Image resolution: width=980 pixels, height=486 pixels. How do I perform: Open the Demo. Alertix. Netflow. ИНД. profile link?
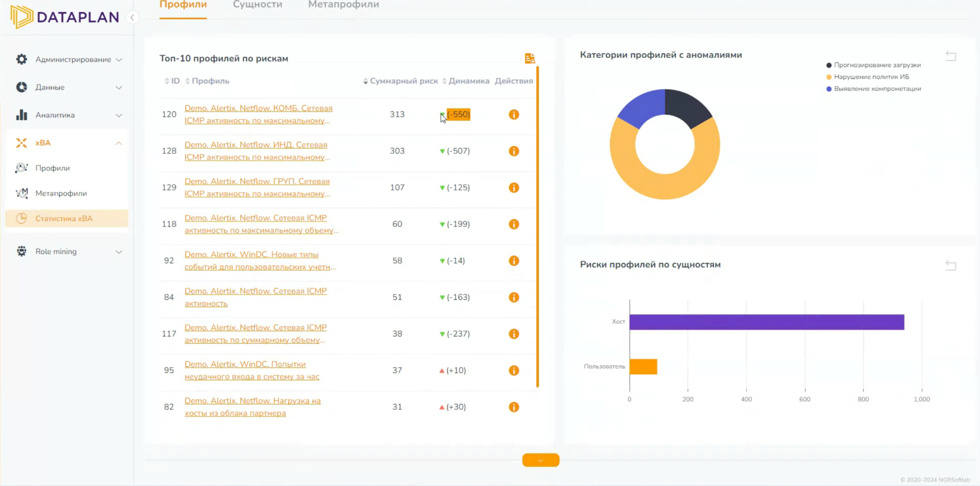[x=257, y=151]
